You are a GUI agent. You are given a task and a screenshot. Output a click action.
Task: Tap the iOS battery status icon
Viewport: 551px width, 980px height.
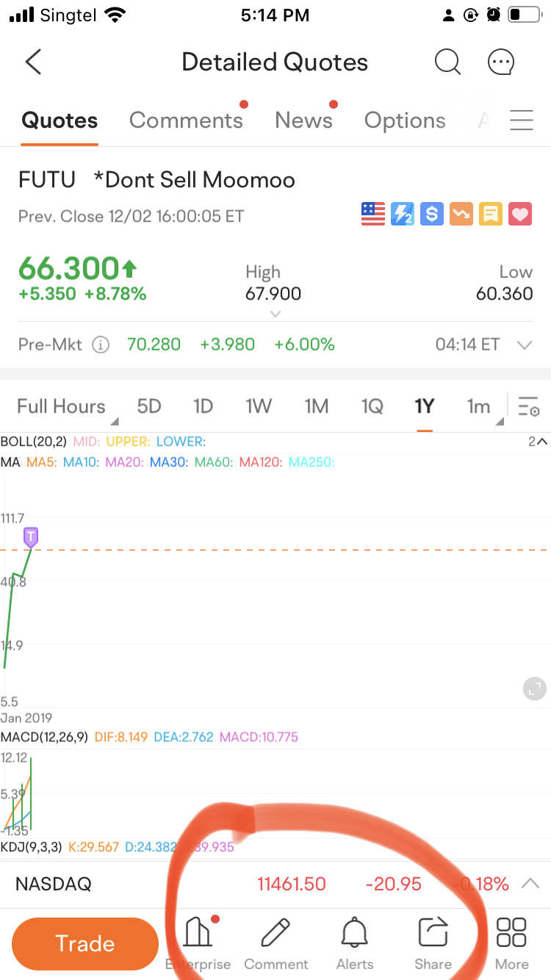point(524,15)
